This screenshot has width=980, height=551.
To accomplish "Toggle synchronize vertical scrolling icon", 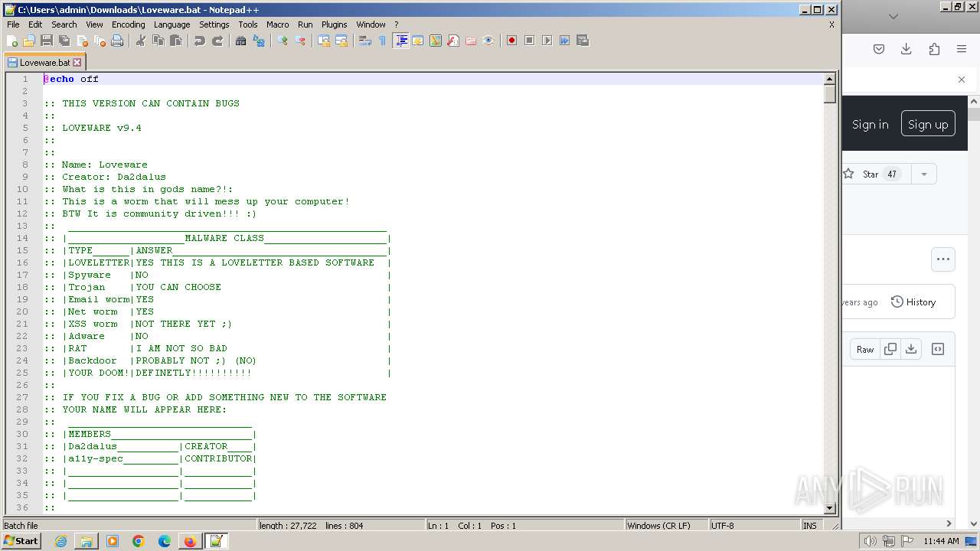I will click(x=324, y=41).
